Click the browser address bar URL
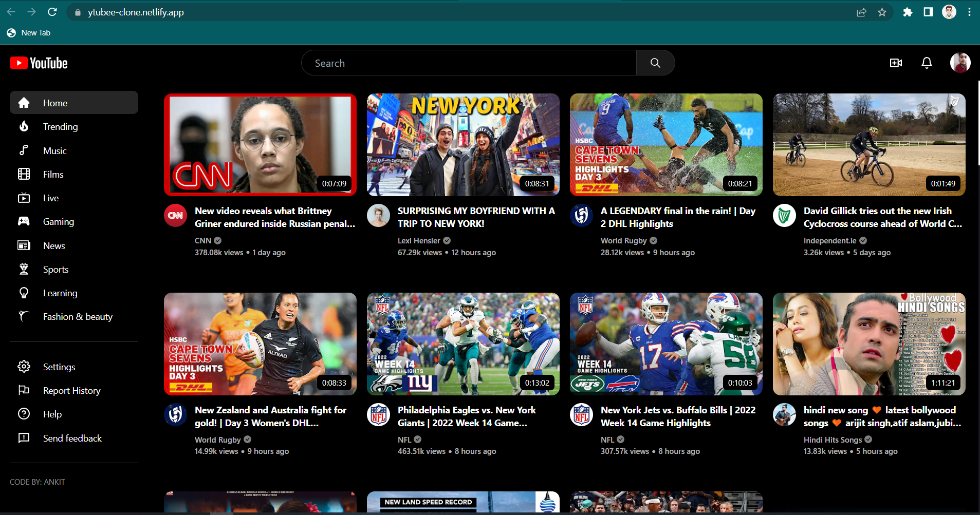The image size is (980, 515). click(136, 12)
